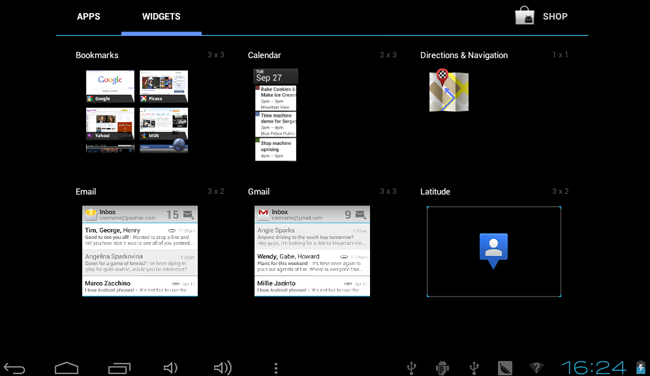Tap the Back arrow in navigation bar
650x376 pixels.
[15, 368]
